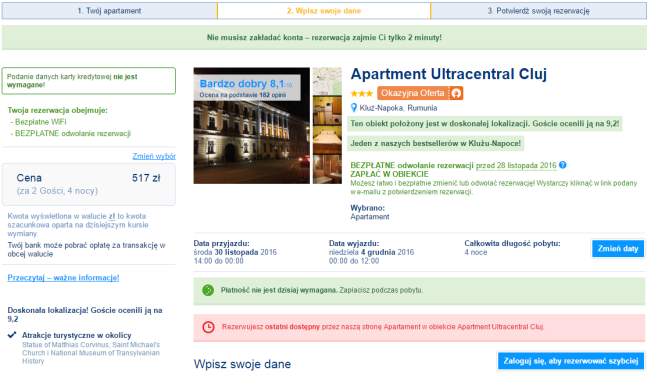
Task: View the kitchen thumbnail photo
Action: (327, 111)
